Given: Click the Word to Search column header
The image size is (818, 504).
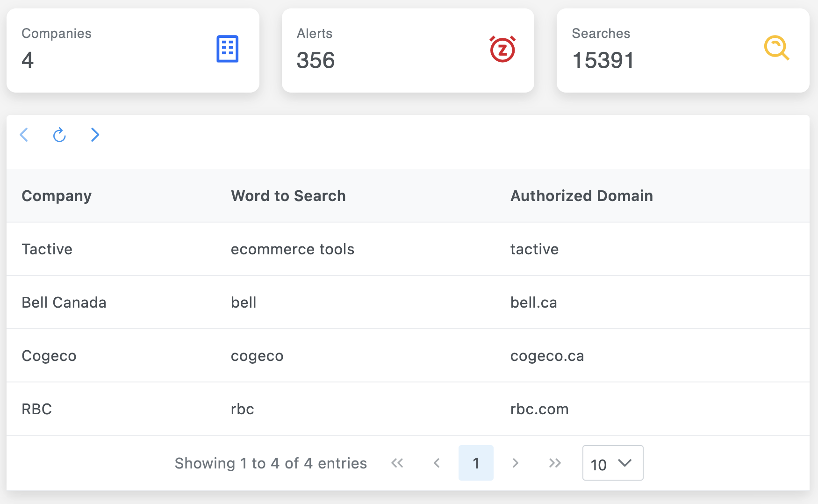Looking at the screenshot, I should [288, 196].
